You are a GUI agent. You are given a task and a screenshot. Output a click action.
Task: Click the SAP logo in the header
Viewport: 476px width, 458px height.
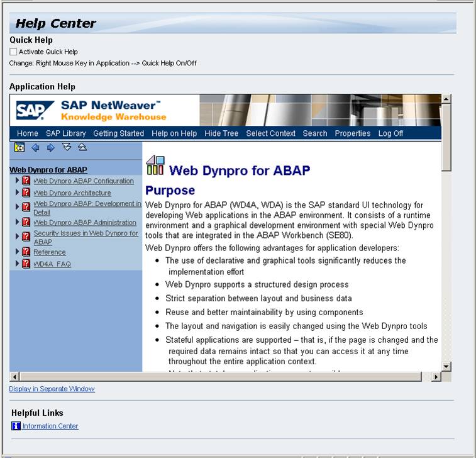click(31, 111)
